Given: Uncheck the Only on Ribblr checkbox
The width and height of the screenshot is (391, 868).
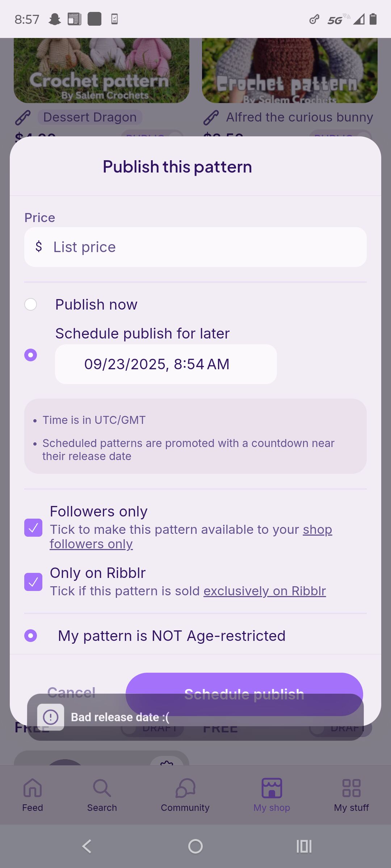Looking at the screenshot, I should click(33, 582).
